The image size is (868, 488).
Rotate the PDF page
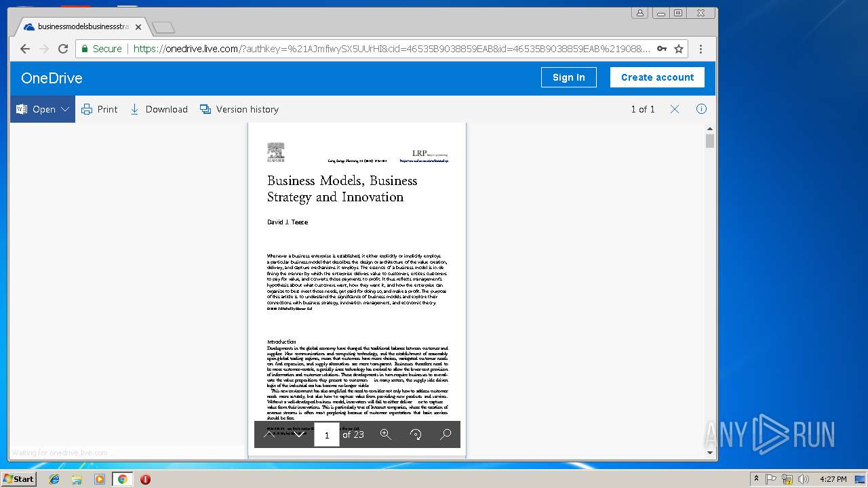[x=416, y=434]
